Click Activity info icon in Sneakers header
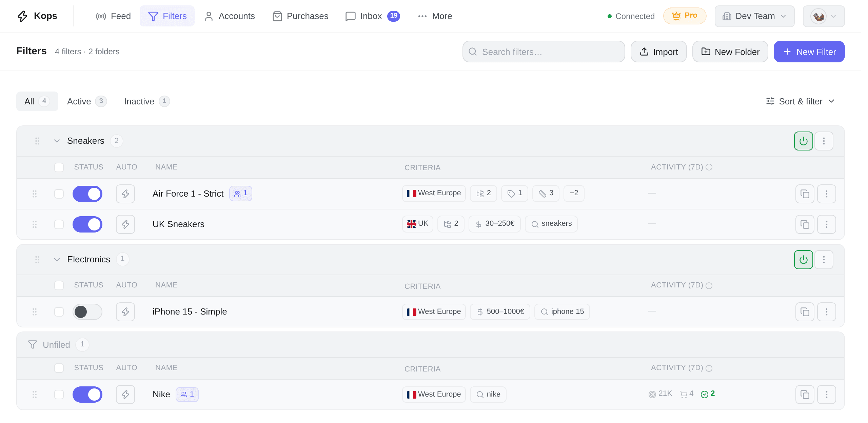868x423 pixels. click(x=709, y=167)
